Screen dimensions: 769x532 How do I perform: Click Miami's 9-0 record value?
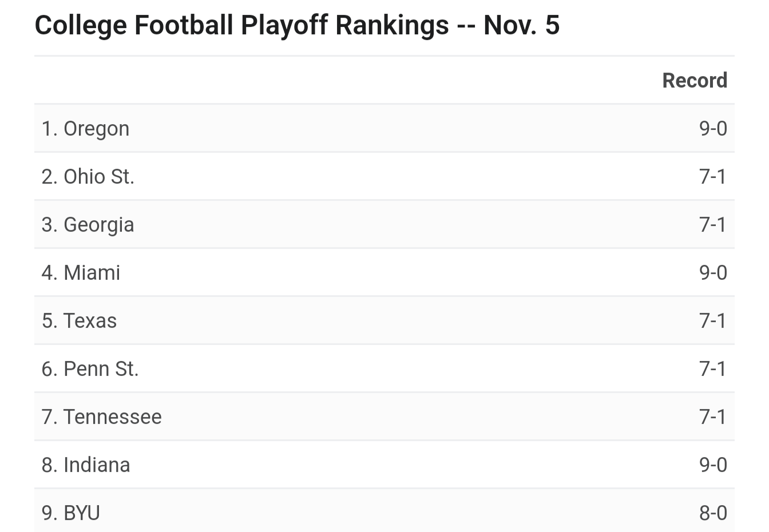point(713,272)
